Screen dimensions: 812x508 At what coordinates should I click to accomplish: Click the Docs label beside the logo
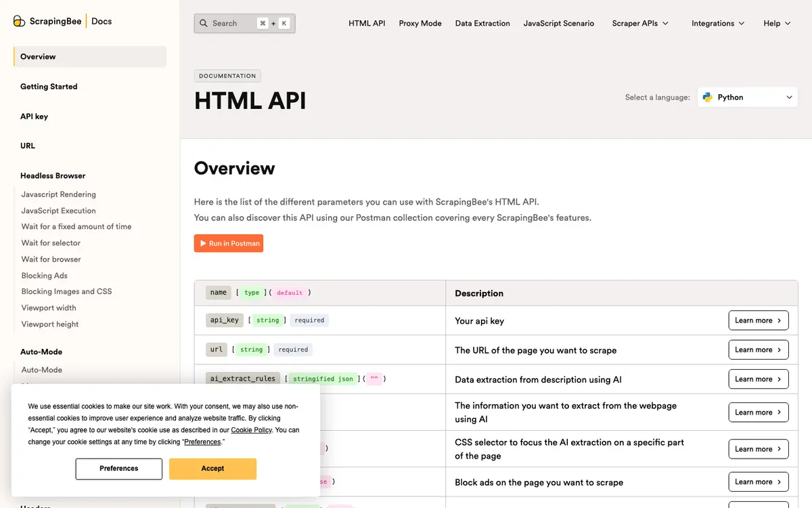tap(101, 21)
